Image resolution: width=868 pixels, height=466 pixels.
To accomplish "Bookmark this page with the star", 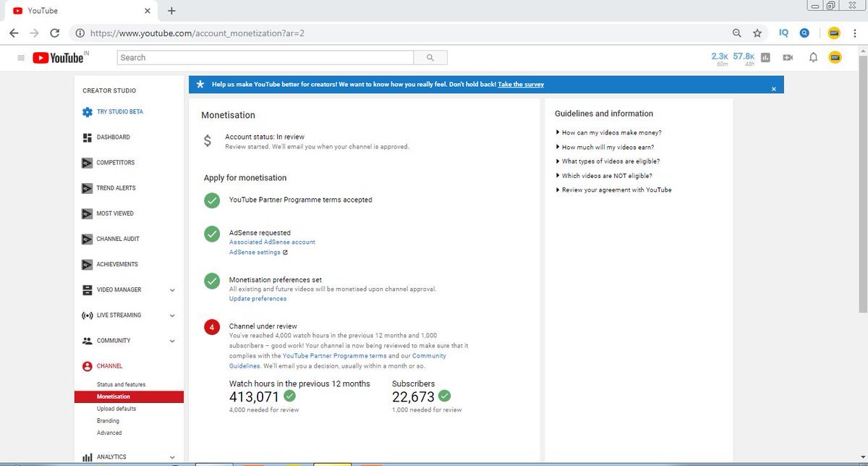I will click(757, 33).
